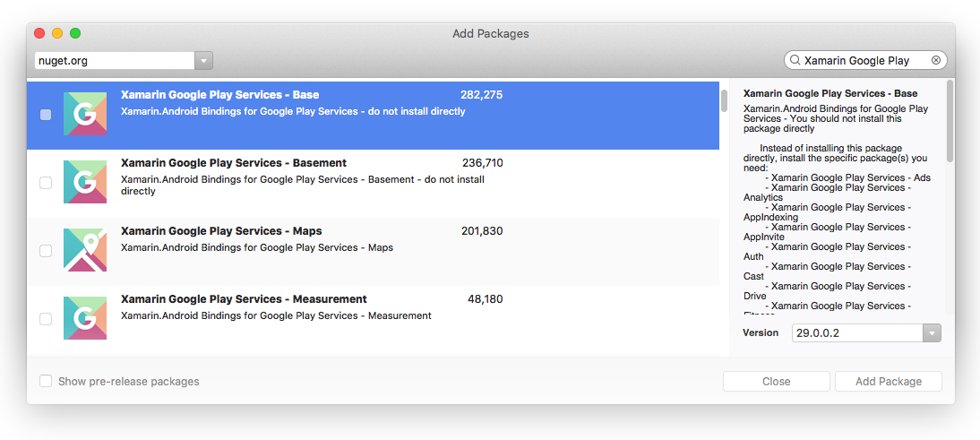
Task: Check the Base package checkbox
Action: coord(46,115)
